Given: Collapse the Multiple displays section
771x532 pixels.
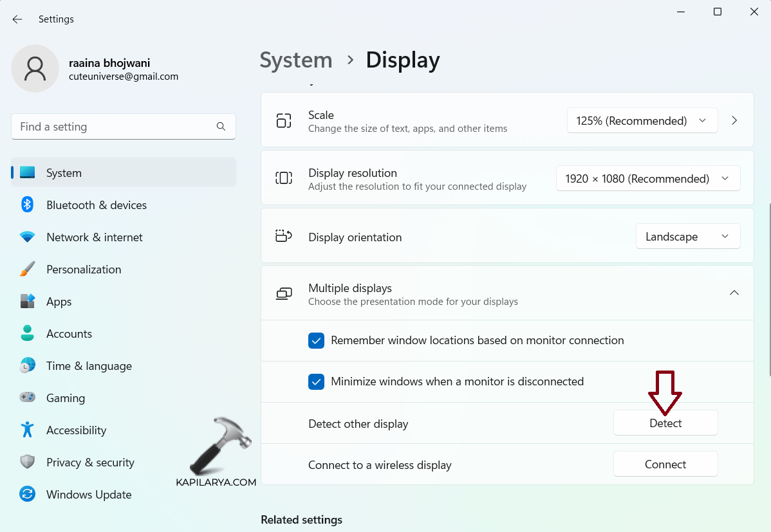Looking at the screenshot, I should point(734,293).
